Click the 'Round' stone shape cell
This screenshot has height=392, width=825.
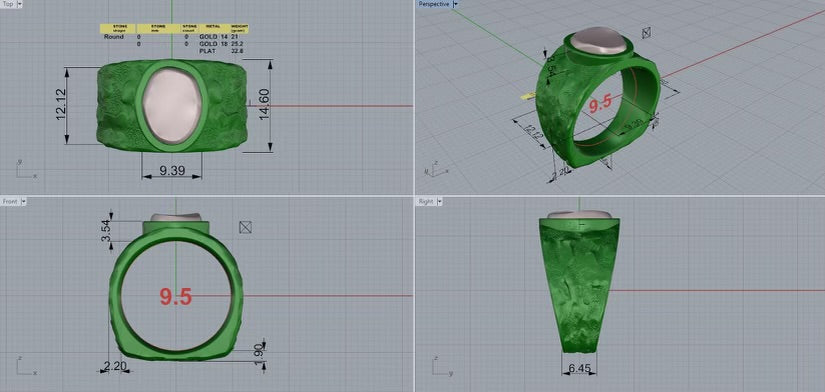[114, 37]
